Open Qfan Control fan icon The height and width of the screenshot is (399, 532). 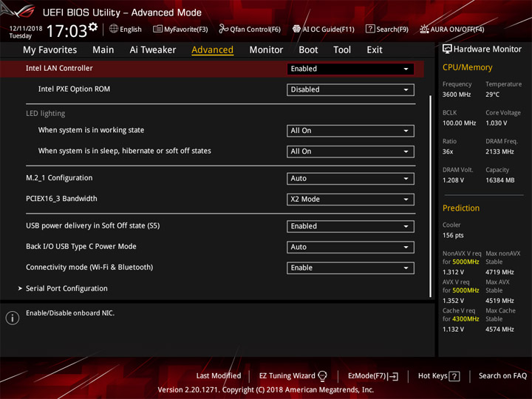(223, 29)
